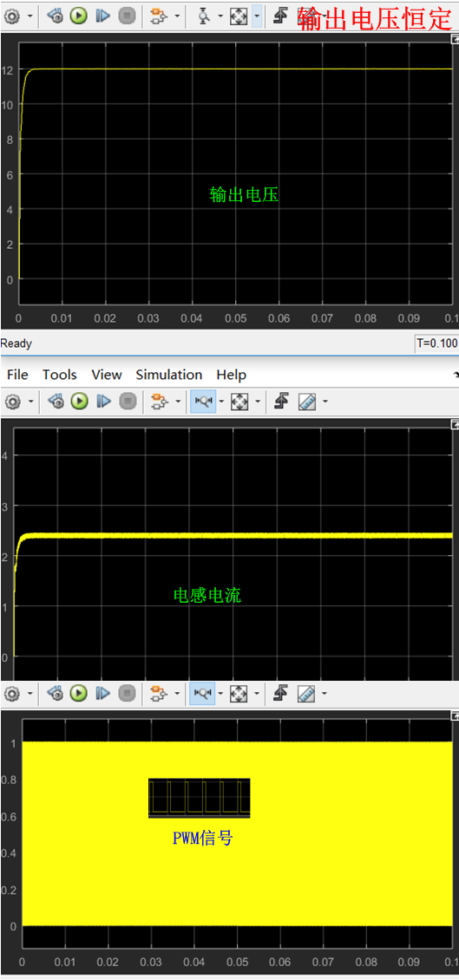Viewport: 459px width, 980px height.
Task: Expand zoom tool dropdown in PWM signal scope
Action: click(x=221, y=693)
